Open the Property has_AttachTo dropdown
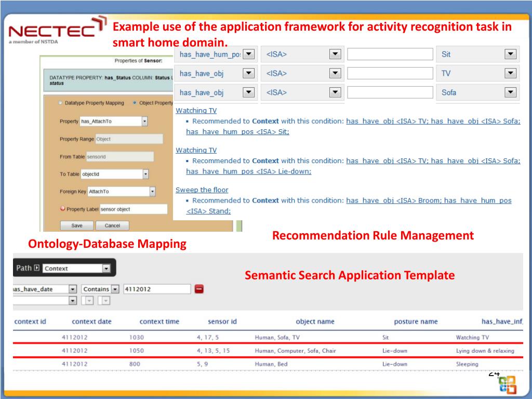The image size is (532, 399). pyautogui.click(x=144, y=121)
